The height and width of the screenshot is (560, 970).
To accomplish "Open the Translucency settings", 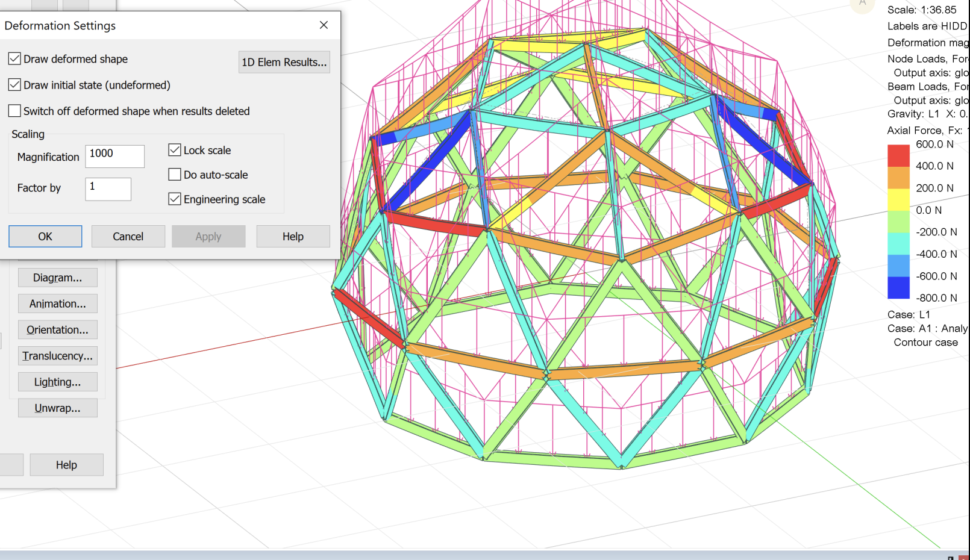I will [57, 356].
